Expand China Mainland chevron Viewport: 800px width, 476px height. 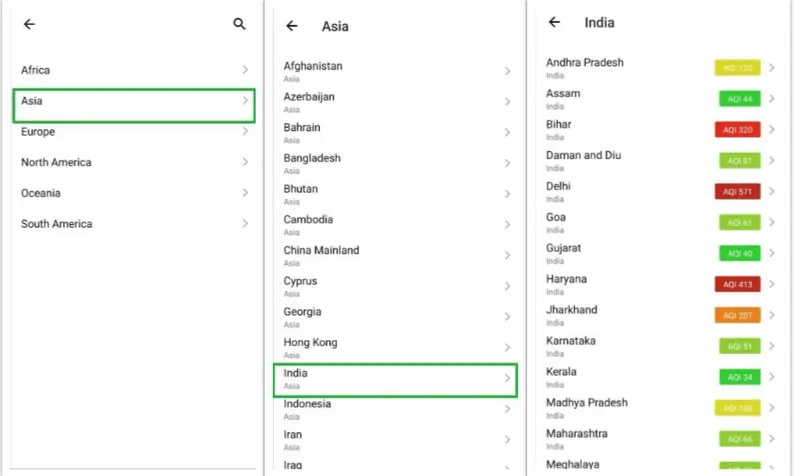508,255
